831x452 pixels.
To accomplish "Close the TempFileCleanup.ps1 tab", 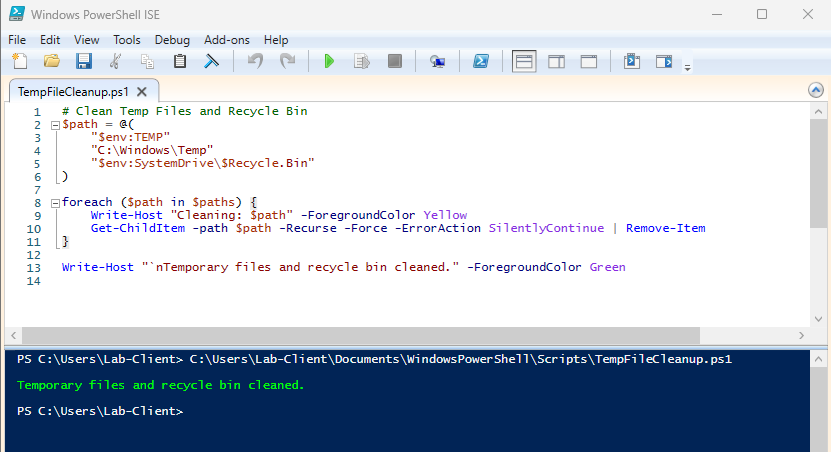I will click(x=142, y=92).
